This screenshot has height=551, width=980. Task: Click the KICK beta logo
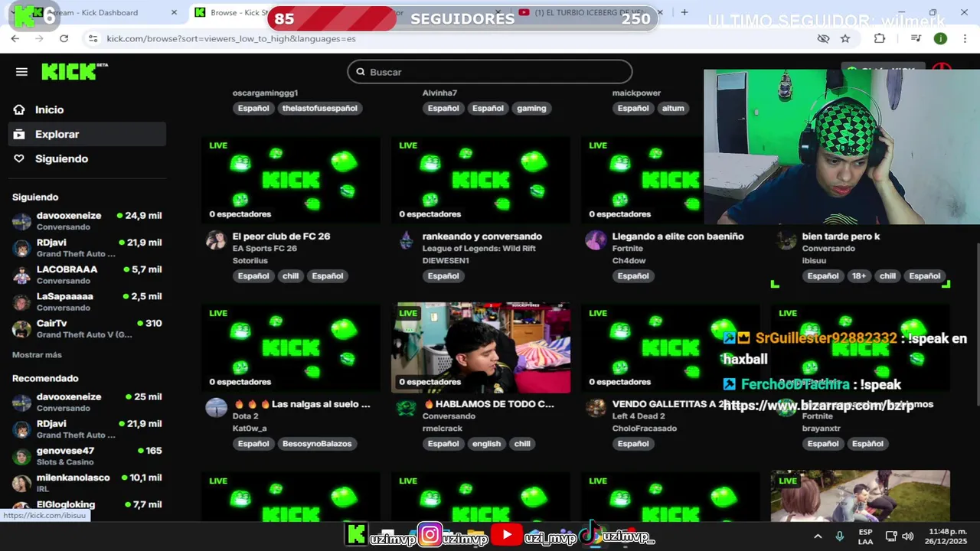tap(74, 71)
